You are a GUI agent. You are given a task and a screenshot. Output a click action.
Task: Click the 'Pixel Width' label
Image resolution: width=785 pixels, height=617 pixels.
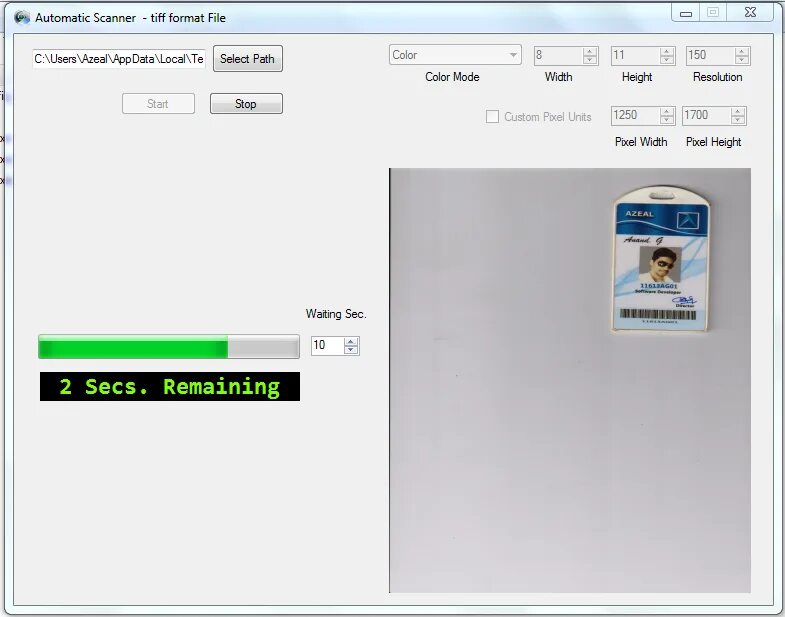pos(641,142)
